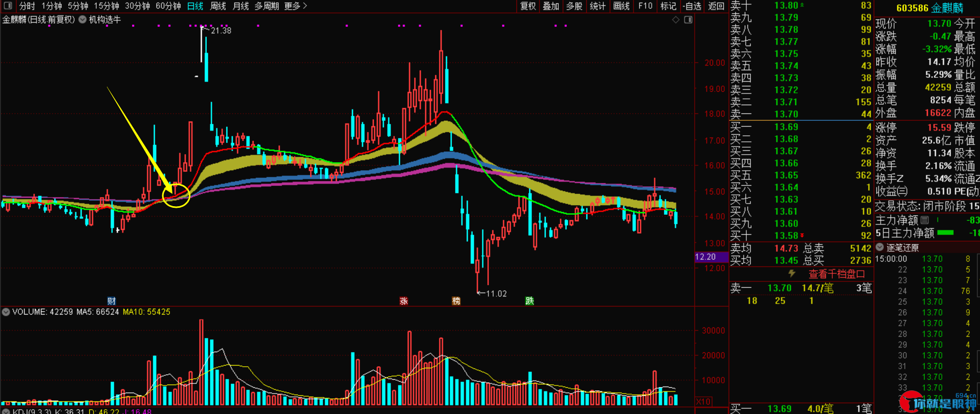
Task: Select the 60分钟 period tab
Action: (168, 6)
